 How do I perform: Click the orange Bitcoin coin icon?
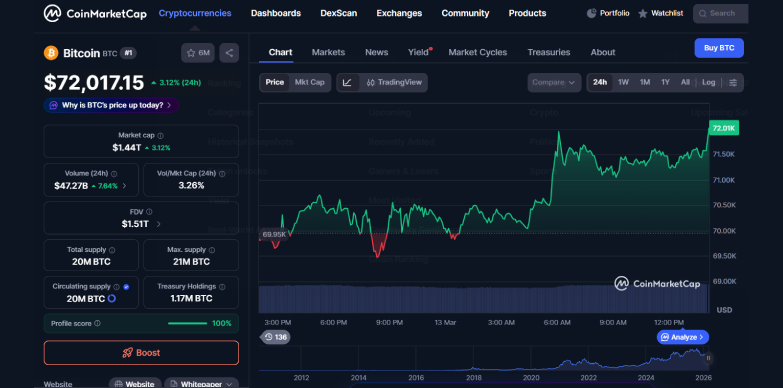[x=51, y=53]
